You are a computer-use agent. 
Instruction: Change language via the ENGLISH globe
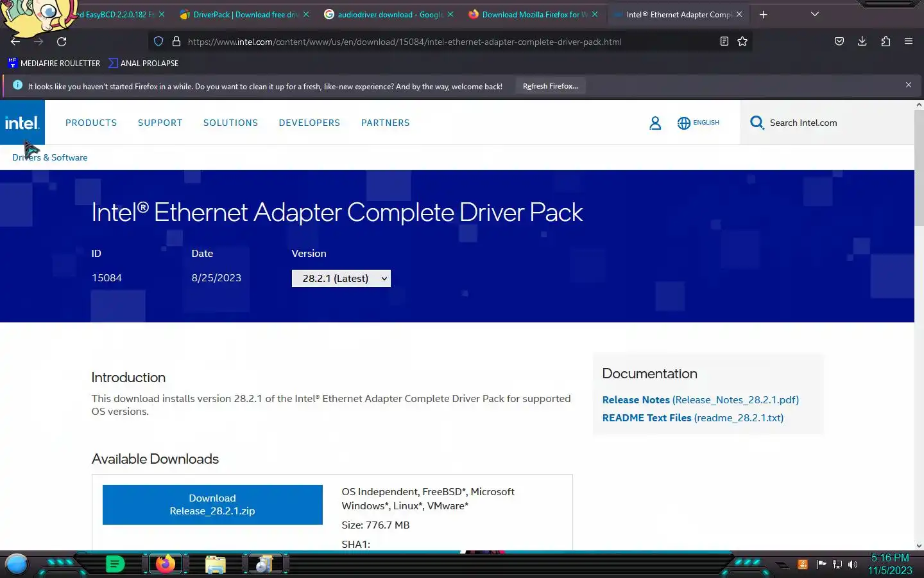click(698, 123)
